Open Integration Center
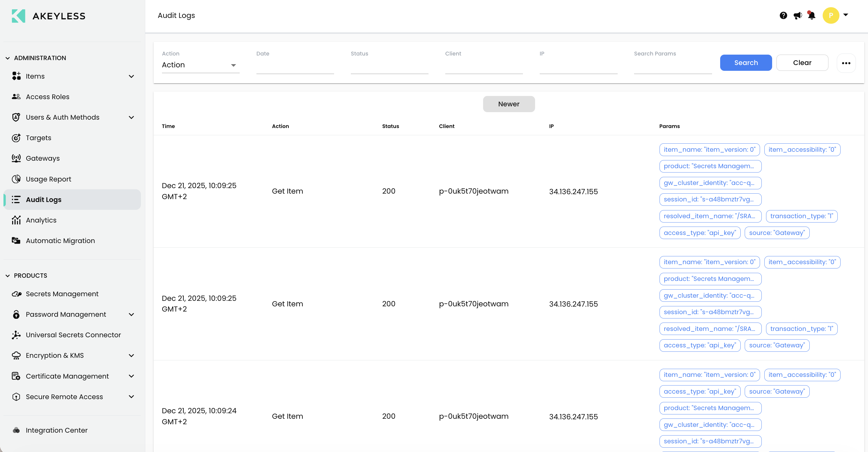Screen dimensions: 868x452 56,430
